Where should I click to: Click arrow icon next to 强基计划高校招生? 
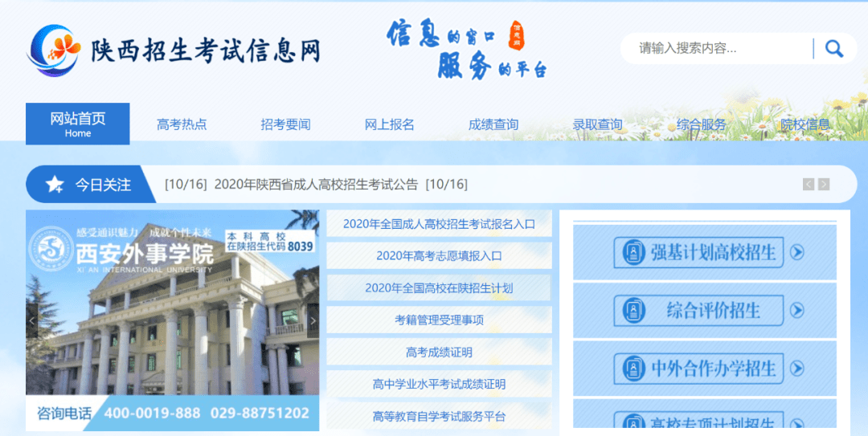pos(796,252)
